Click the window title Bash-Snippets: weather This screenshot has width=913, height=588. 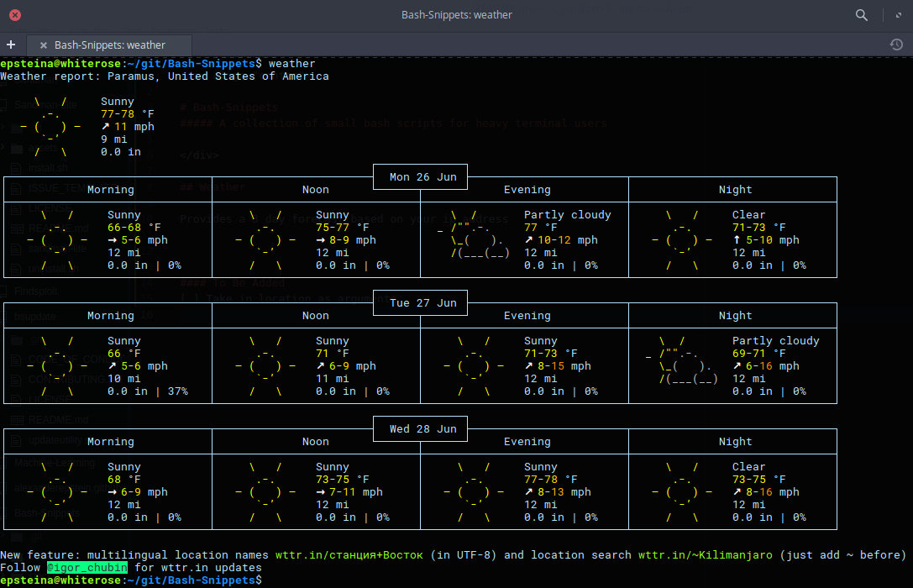[457, 15]
